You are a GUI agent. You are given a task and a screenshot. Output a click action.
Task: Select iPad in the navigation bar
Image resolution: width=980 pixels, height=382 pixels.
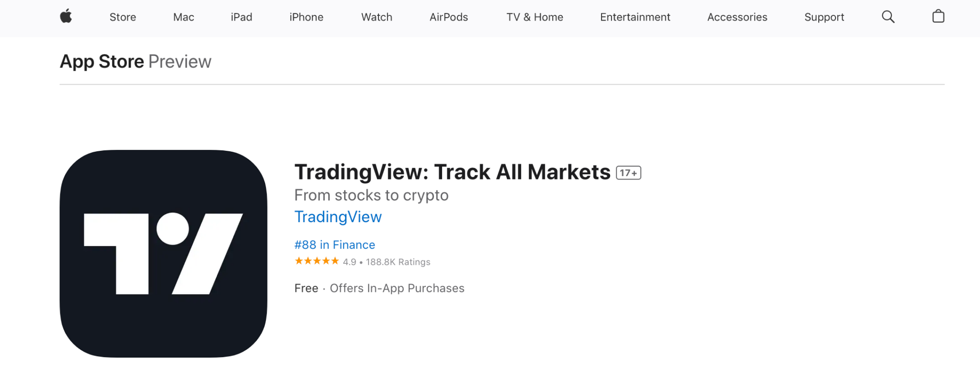pos(241,17)
